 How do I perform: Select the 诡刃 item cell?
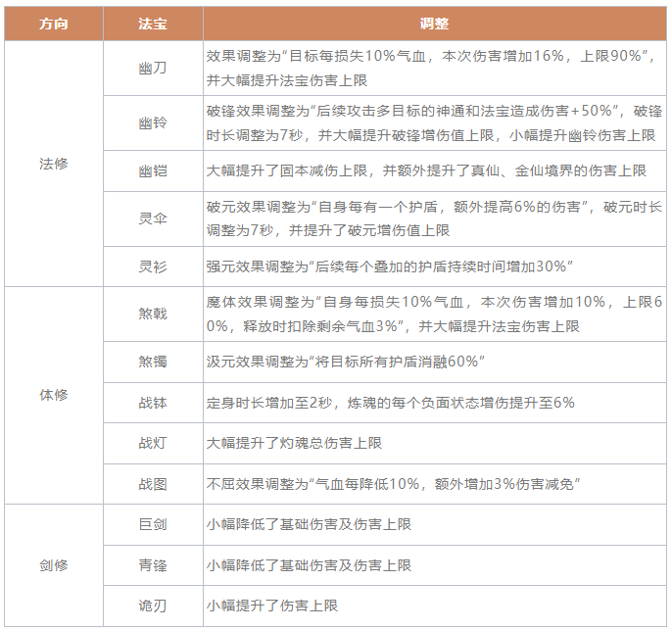153,606
